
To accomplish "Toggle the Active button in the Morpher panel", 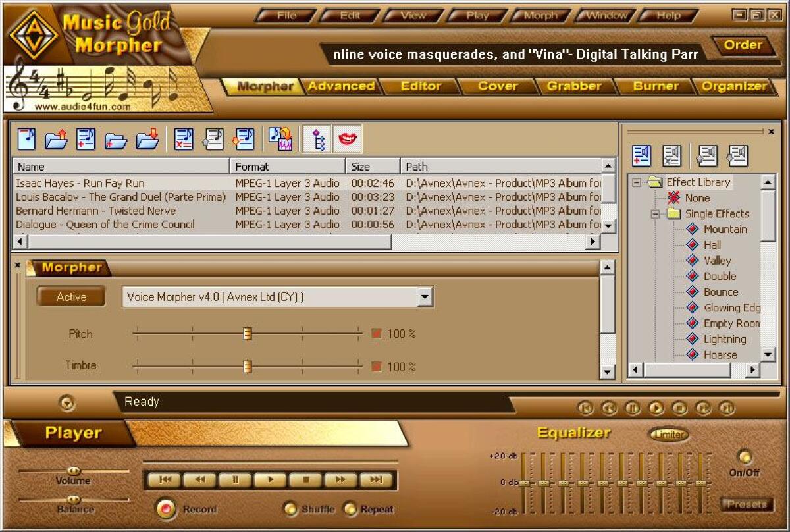I will click(x=70, y=296).
